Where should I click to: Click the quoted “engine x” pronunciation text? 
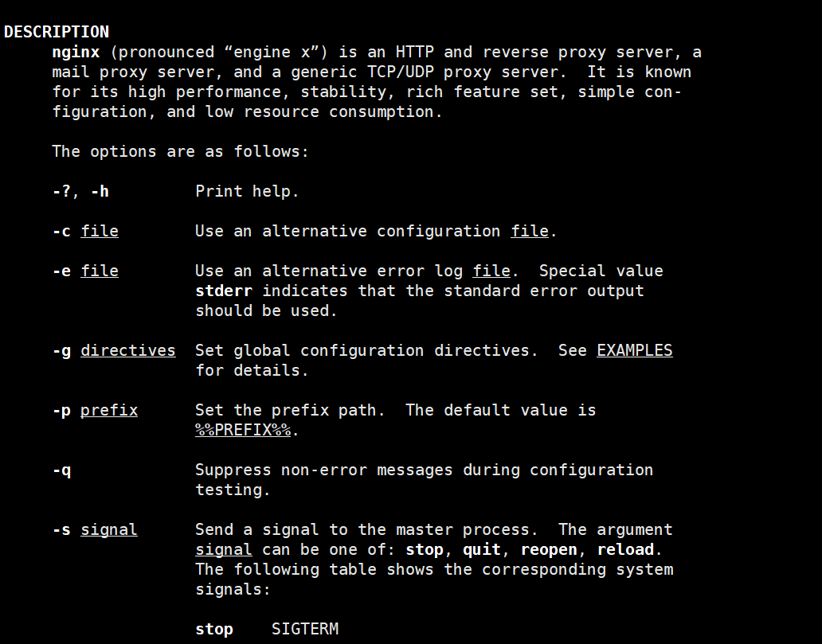[276, 52]
